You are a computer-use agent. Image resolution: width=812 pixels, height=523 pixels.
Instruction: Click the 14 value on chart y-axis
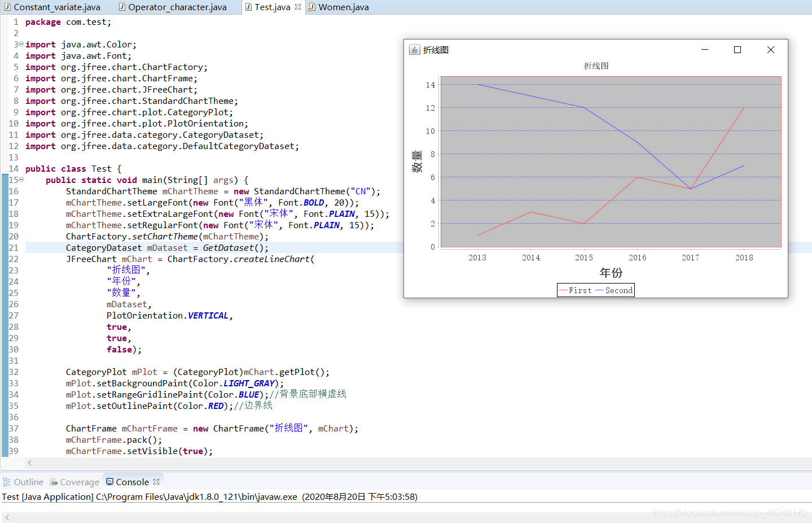(x=431, y=85)
